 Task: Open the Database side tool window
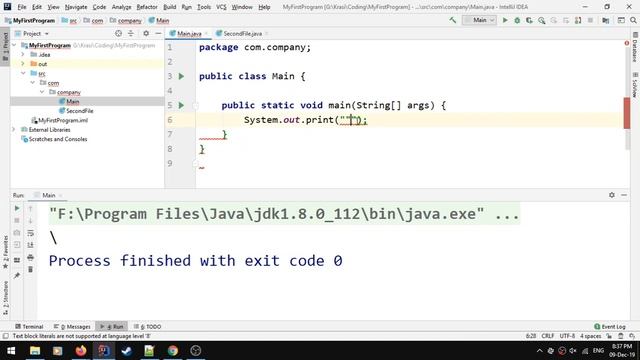[x=635, y=48]
